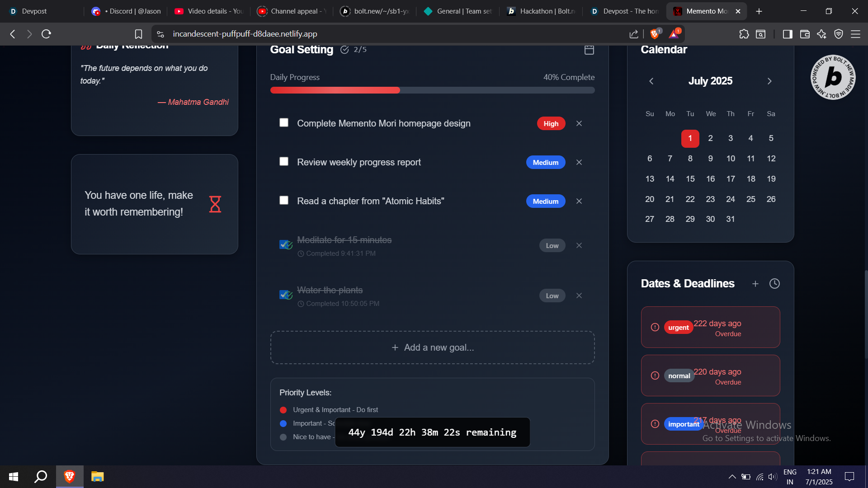Uncheck the 'Meditate for 15 minutes' goal
Viewport: 868px width, 488px height.
(284, 244)
